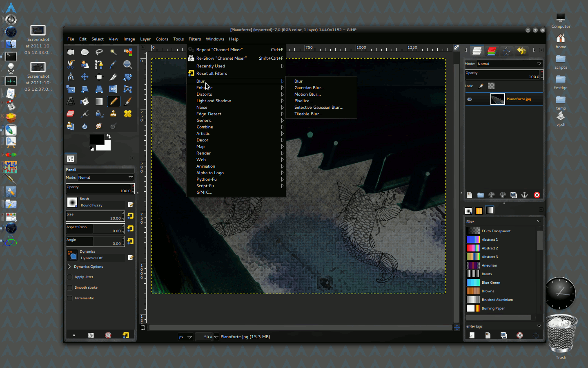Reset tool options to defaults button

[x=126, y=335]
